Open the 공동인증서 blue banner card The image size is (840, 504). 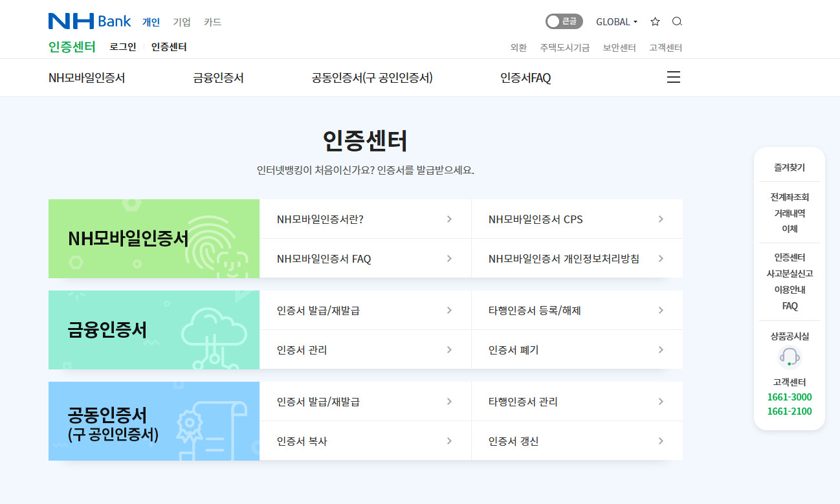154,421
